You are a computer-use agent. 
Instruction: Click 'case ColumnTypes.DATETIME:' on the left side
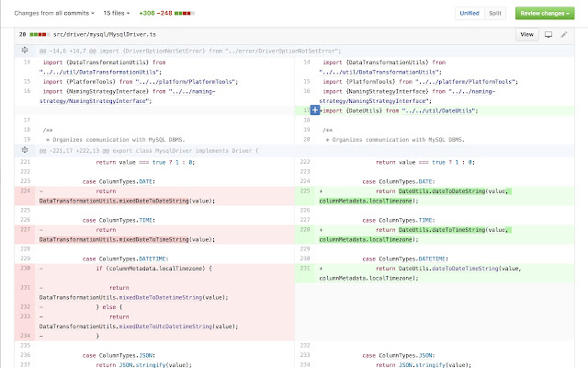(125, 259)
